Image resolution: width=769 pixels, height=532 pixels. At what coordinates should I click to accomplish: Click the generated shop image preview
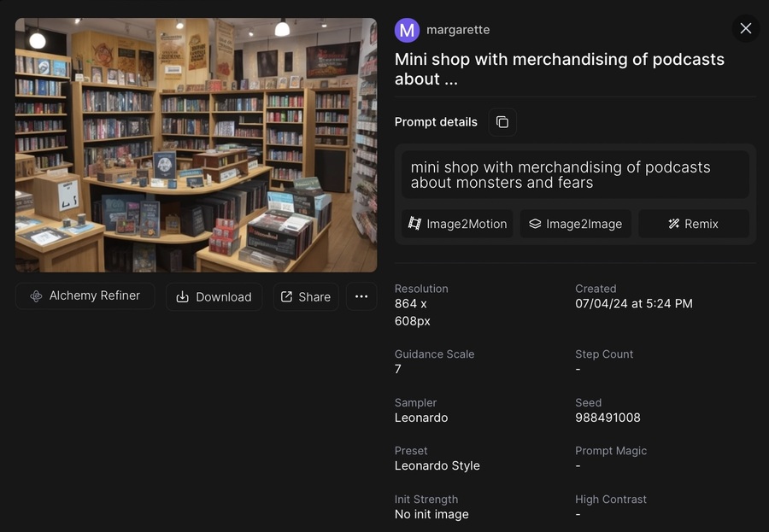pos(197,145)
